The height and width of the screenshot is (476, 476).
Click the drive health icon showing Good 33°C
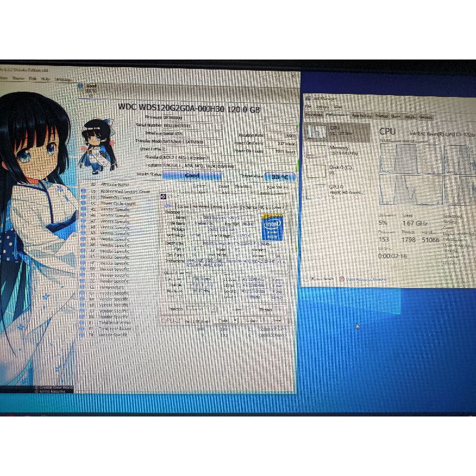88,87
